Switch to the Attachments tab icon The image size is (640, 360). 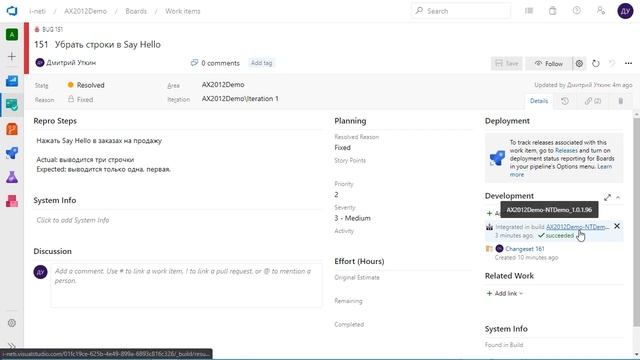[620, 101]
